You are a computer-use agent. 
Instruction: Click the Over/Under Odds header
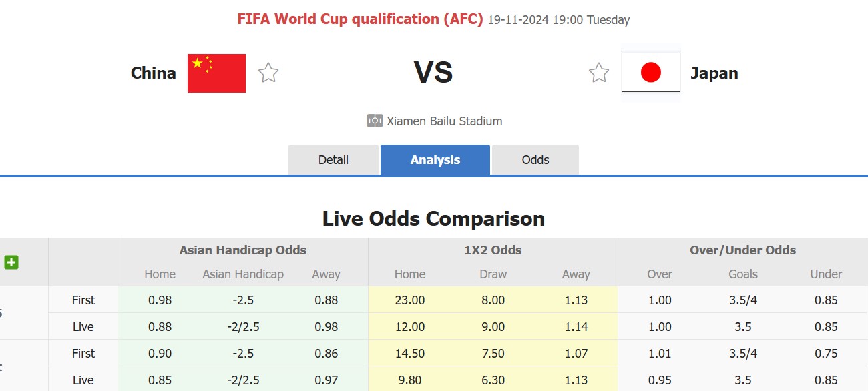coord(742,250)
